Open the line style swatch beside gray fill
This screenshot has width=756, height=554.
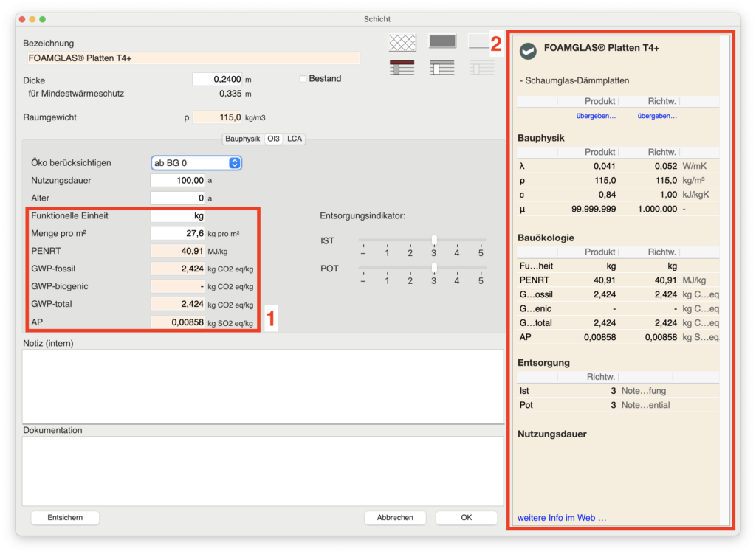point(479,41)
